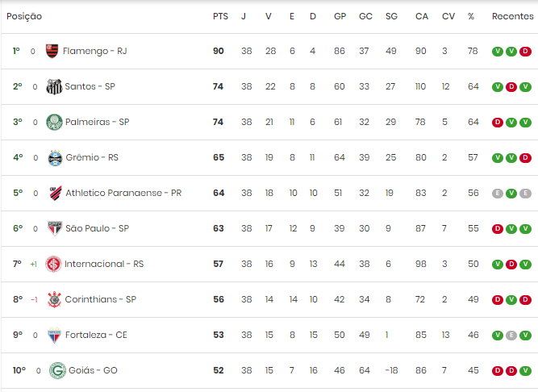Click the São Paulo club crest icon

click(x=55, y=229)
